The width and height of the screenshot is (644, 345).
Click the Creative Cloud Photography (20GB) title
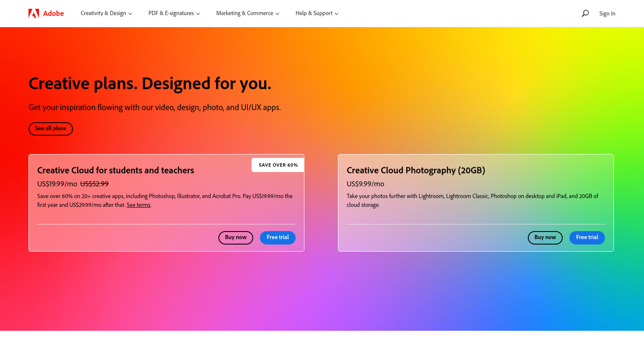[416, 170]
